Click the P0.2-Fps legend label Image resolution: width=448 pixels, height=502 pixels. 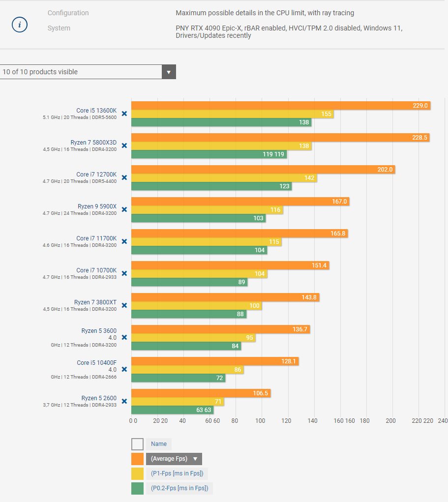click(x=179, y=488)
